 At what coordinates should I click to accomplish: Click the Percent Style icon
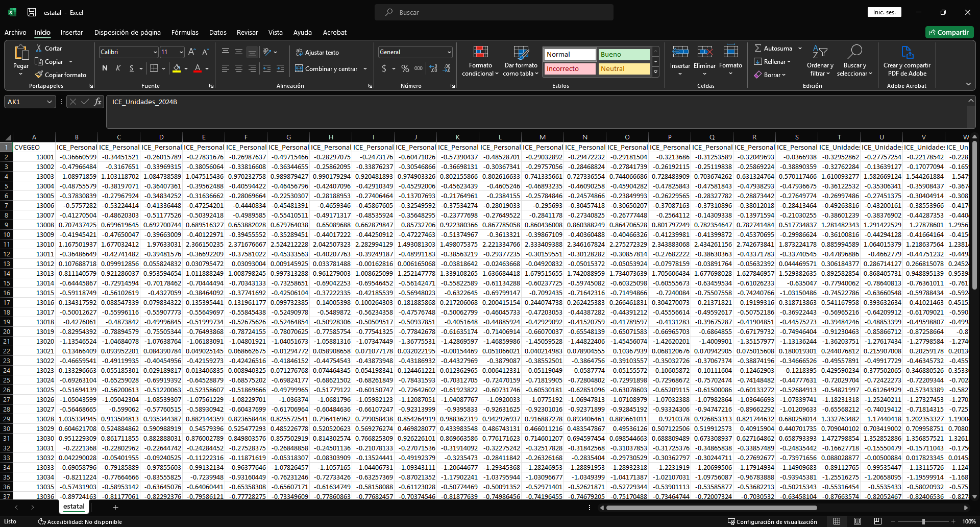coord(405,68)
